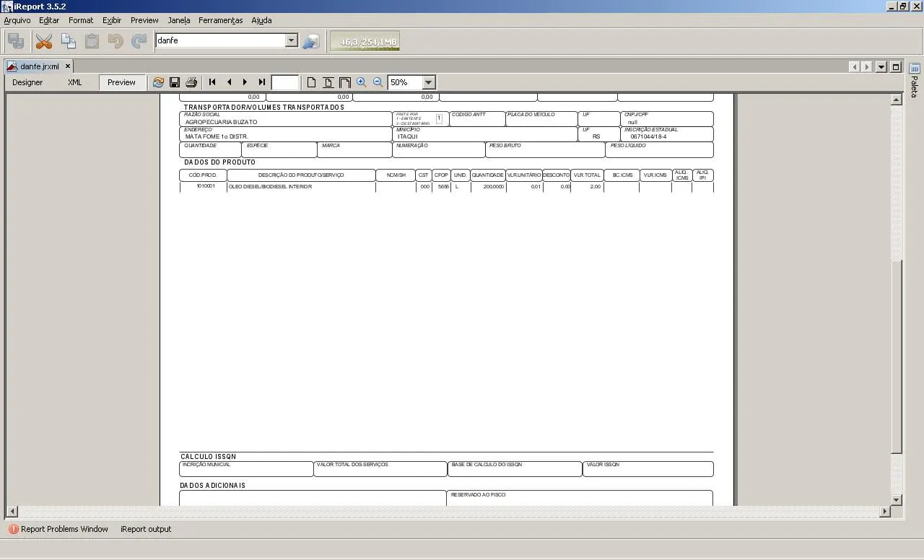
Task: Show the open documents list arrow
Action: point(881,67)
